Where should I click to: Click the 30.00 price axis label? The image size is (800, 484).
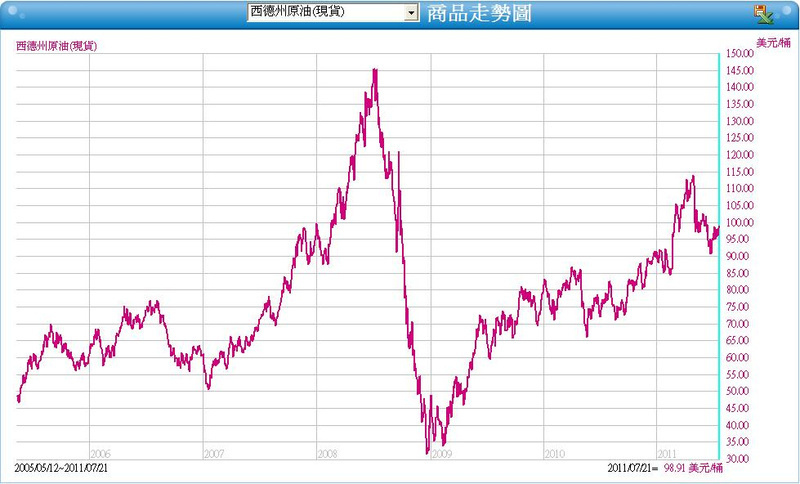[737, 459]
